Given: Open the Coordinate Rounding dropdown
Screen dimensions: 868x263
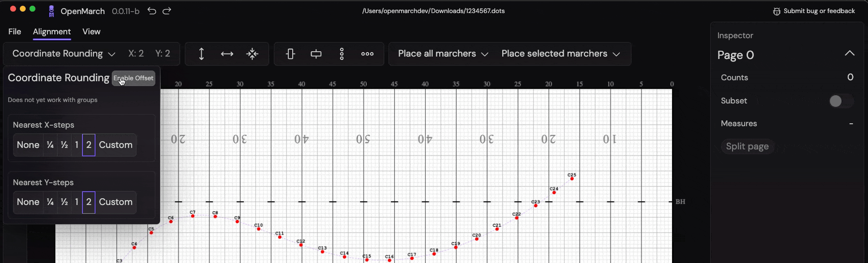Looking at the screenshot, I should coord(63,54).
